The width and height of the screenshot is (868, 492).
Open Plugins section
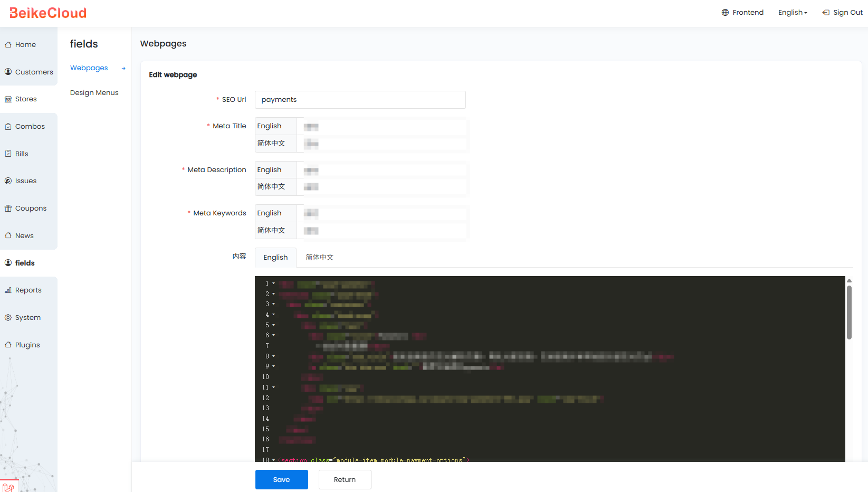tap(27, 345)
